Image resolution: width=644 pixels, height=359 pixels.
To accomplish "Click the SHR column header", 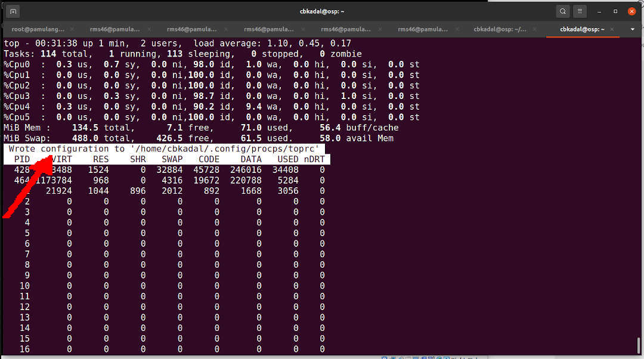I will click(138, 159).
